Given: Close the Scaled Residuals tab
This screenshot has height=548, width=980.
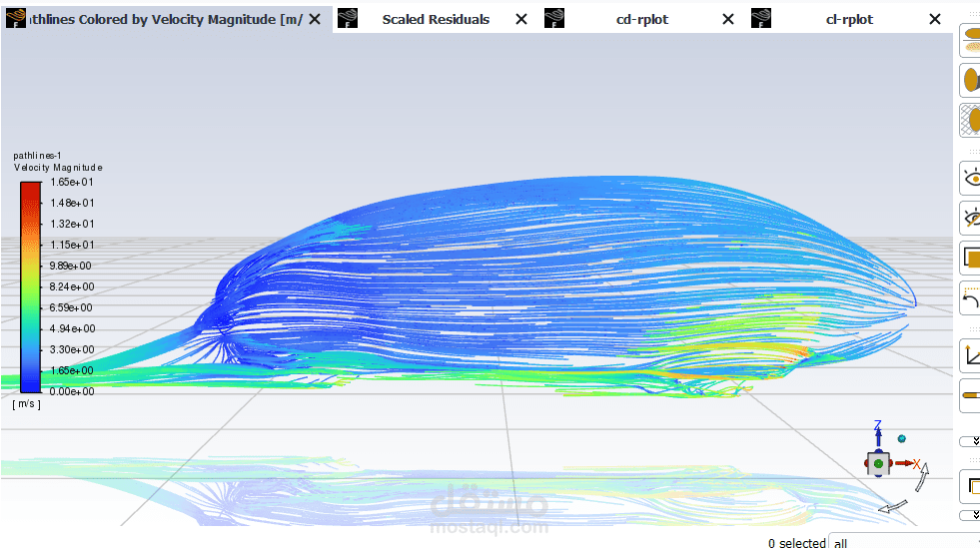Looking at the screenshot, I should point(521,19).
